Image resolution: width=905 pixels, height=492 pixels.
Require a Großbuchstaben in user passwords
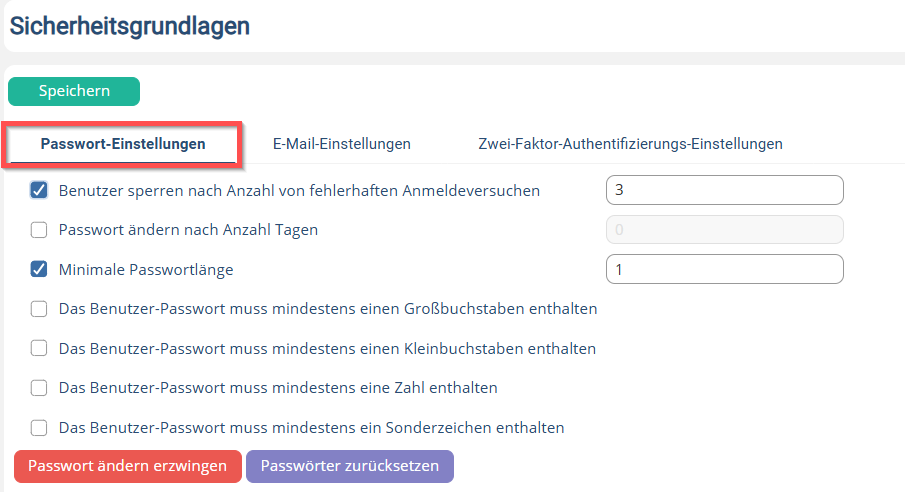click(x=39, y=309)
